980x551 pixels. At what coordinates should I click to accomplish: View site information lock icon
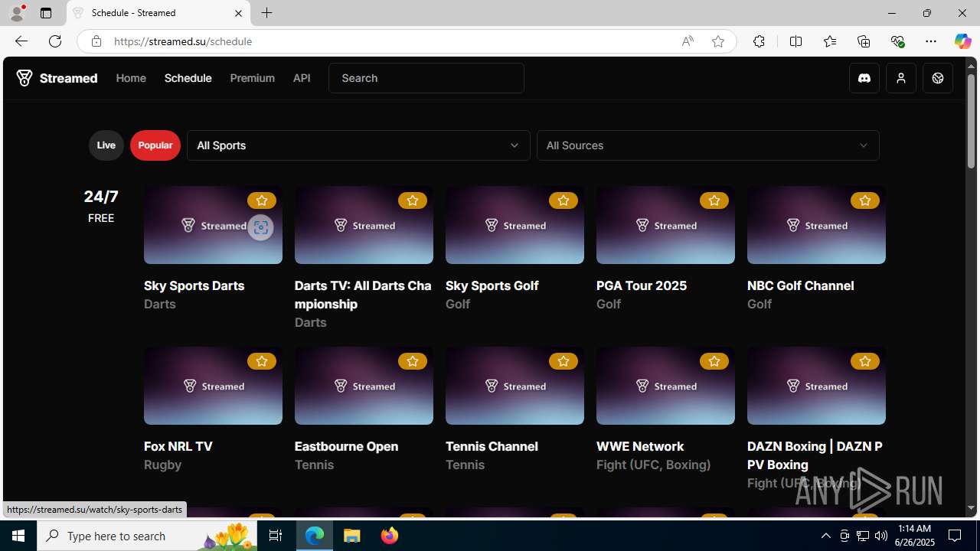96,41
